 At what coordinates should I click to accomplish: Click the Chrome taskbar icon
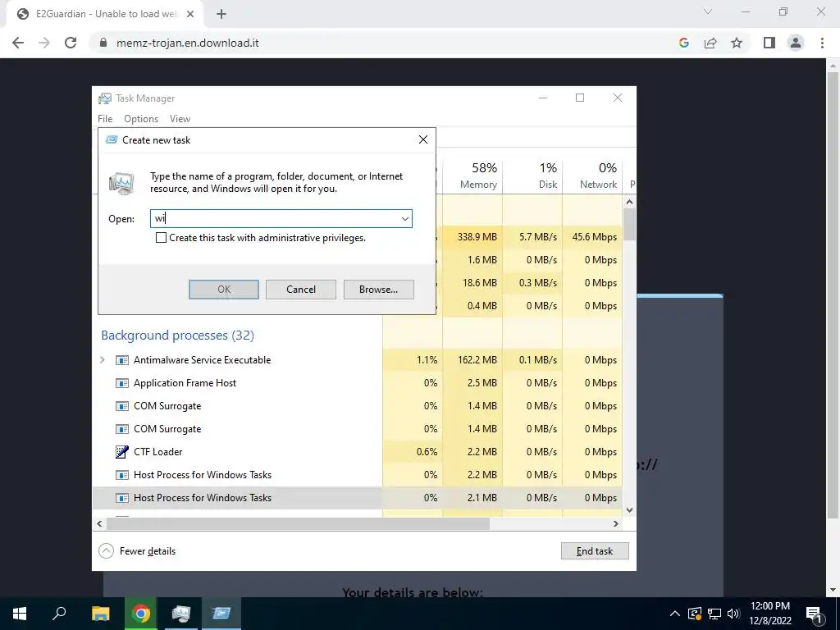coord(141,614)
